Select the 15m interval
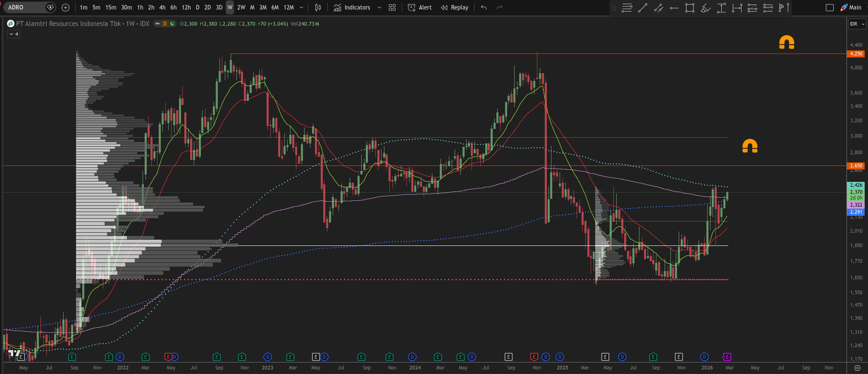 (x=111, y=7)
